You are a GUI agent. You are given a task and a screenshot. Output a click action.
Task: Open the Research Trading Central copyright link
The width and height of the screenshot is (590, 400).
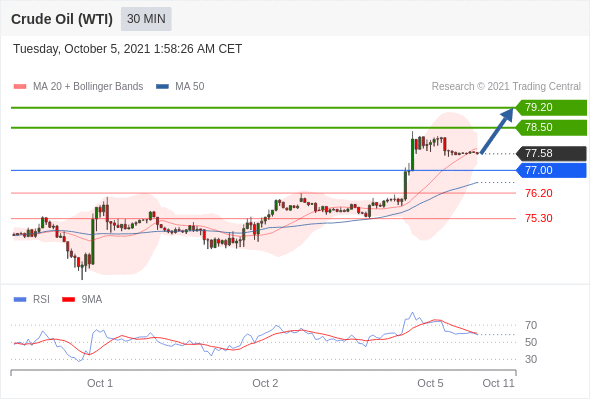[x=506, y=87]
